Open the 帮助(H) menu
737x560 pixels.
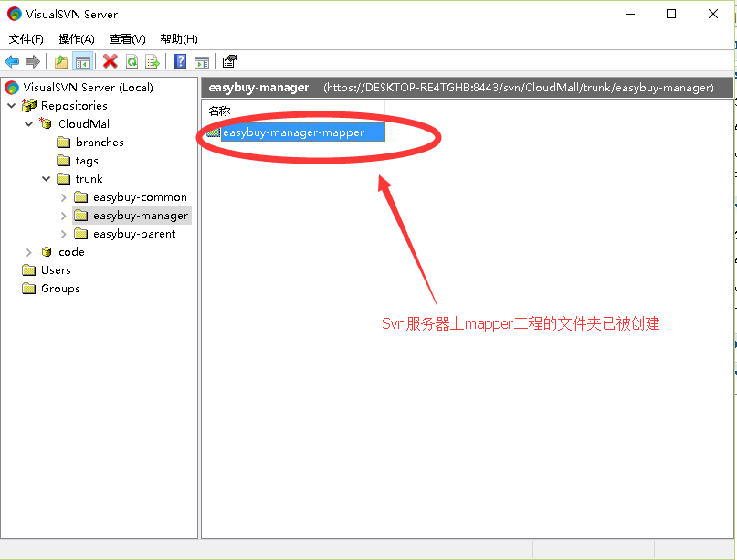point(179,39)
